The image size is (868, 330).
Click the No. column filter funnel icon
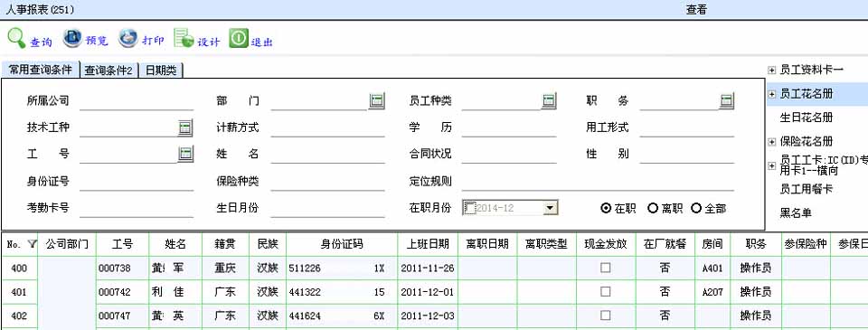[32, 243]
